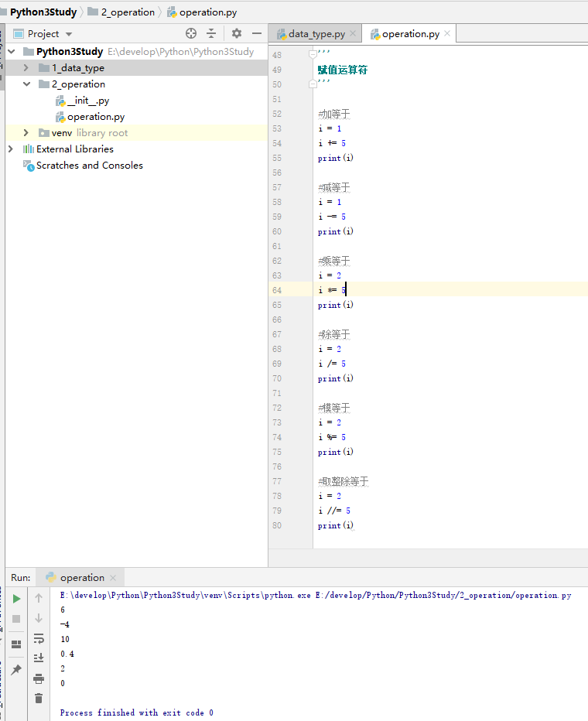Rerun the operation script with green play button
This screenshot has height=721, width=588.
click(x=16, y=599)
